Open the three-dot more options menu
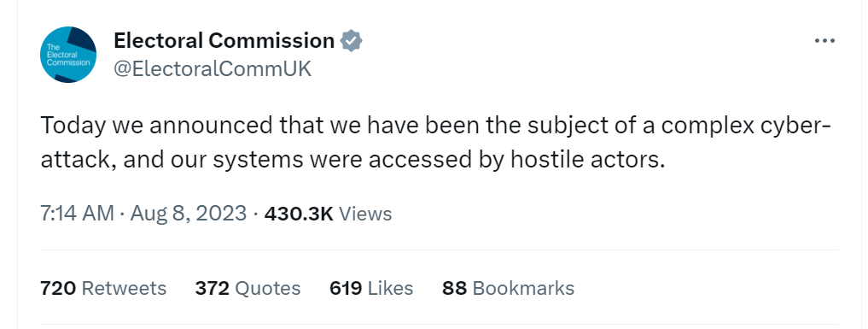This screenshot has width=868, height=329. coord(824,41)
